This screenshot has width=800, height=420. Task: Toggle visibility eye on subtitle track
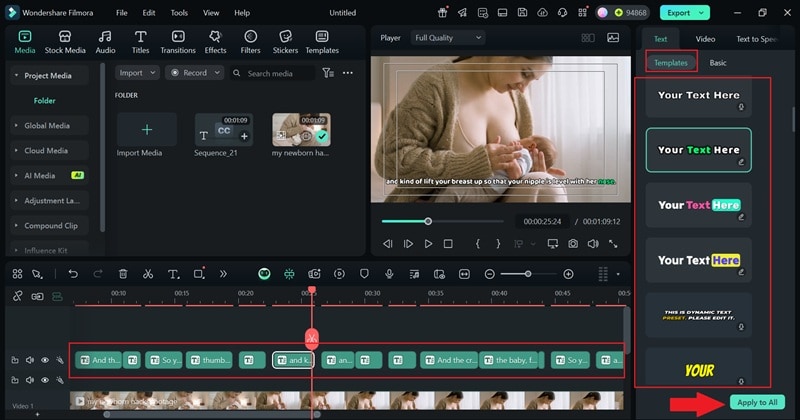pyautogui.click(x=45, y=360)
